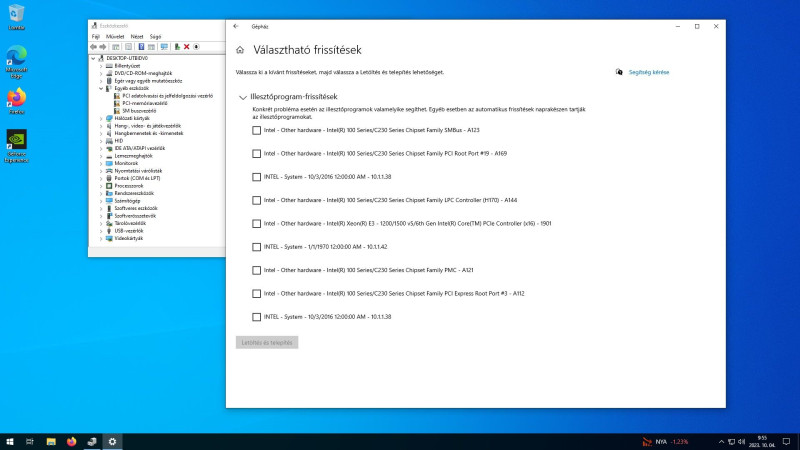The height and width of the screenshot is (450, 800).
Task: Switch to Device Manager taskbar icon
Action: point(92,442)
